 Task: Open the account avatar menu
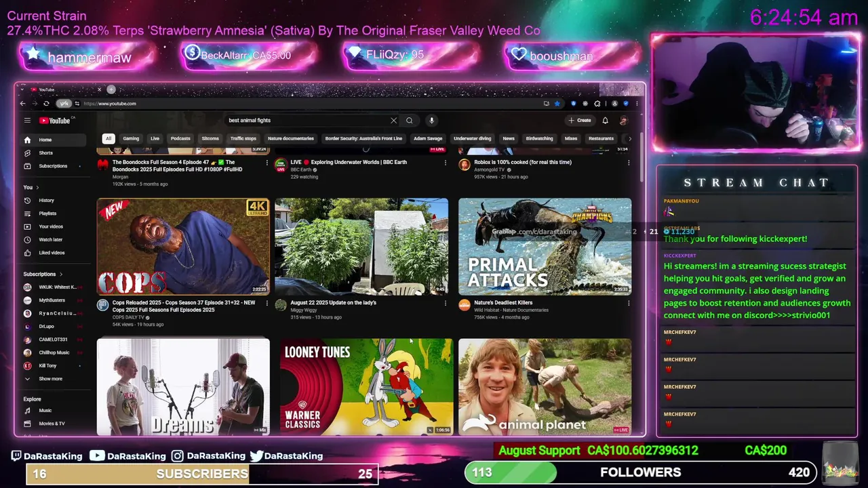click(x=623, y=121)
